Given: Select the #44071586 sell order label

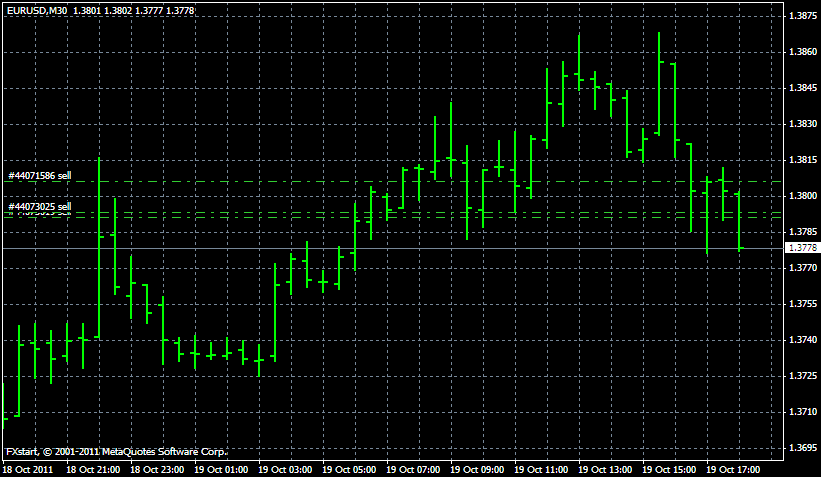Looking at the screenshot, I should [40, 176].
